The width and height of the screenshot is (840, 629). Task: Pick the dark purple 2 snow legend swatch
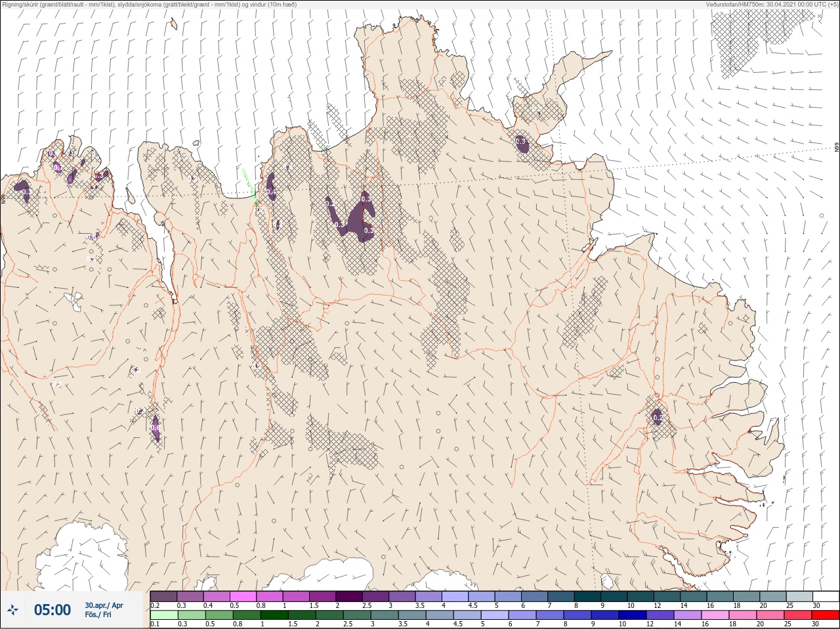pyautogui.click(x=349, y=596)
